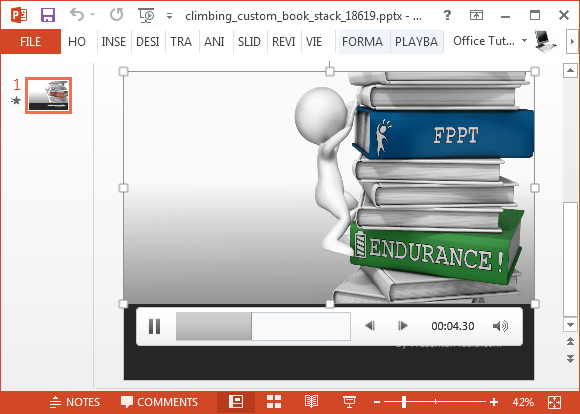Open Customize Quick Access Toolbar dropdown
Image resolution: width=580 pixels, height=414 pixels.
169,16
